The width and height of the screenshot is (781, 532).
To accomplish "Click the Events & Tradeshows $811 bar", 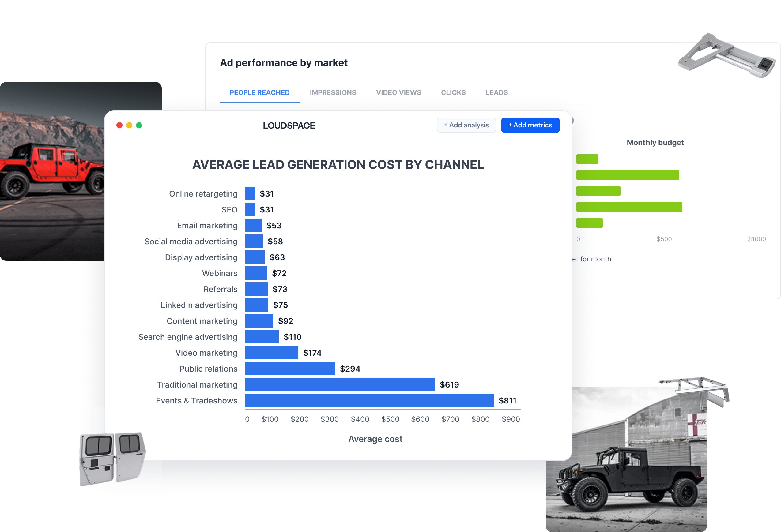I will click(x=369, y=400).
